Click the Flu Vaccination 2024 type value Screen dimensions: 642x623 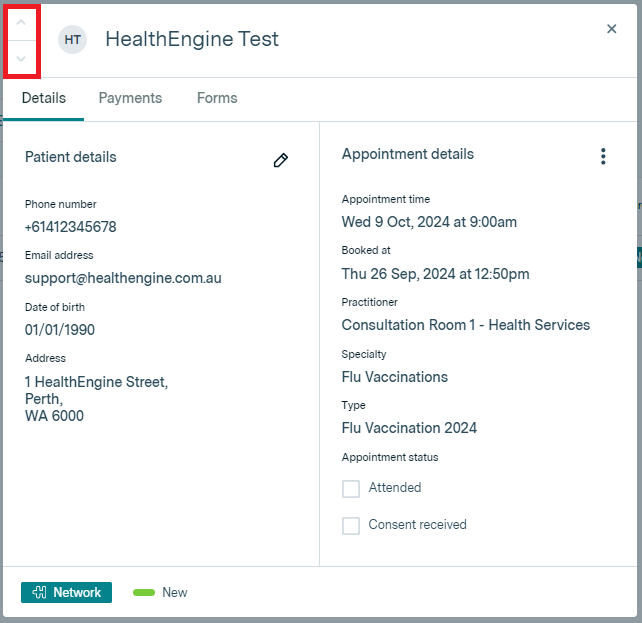409,428
